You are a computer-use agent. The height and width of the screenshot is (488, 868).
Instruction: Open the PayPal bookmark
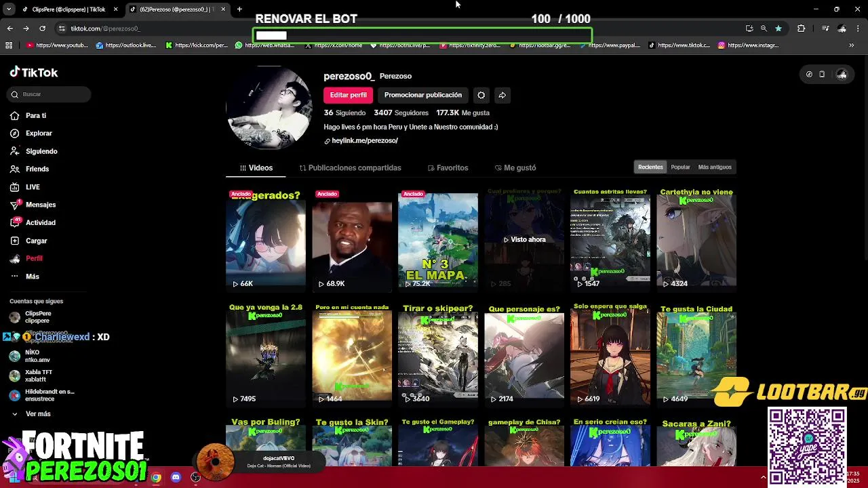point(609,45)
